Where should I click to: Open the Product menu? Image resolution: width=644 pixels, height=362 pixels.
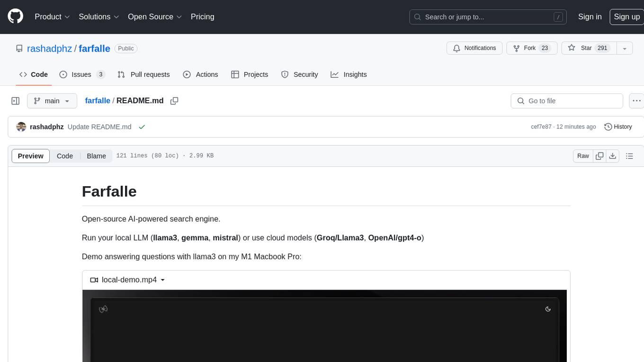(52, 17)
